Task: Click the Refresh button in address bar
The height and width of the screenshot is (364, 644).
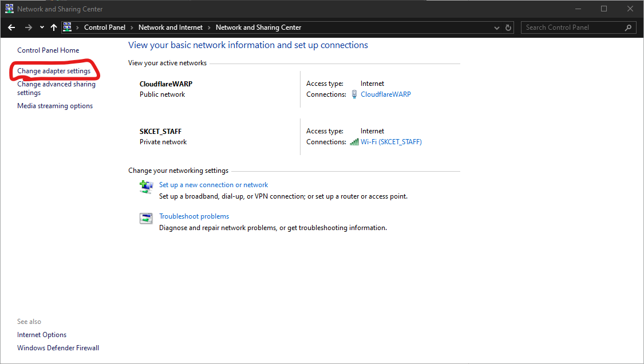Action: pyautogui.click(x=508, y=27)
